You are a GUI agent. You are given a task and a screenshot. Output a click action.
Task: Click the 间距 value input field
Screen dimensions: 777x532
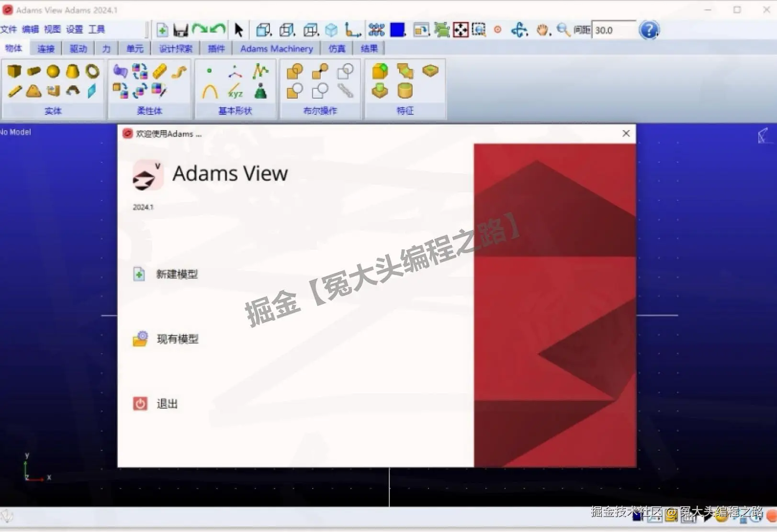pos(614,30)
